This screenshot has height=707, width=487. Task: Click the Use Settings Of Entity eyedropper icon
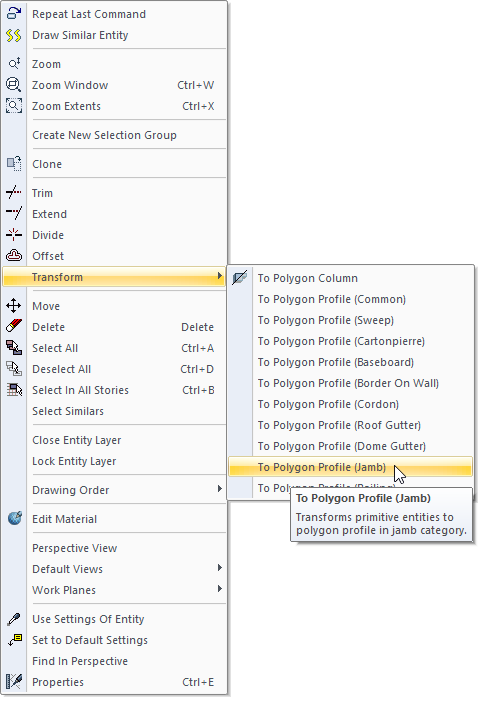click(x=14, y=619)
